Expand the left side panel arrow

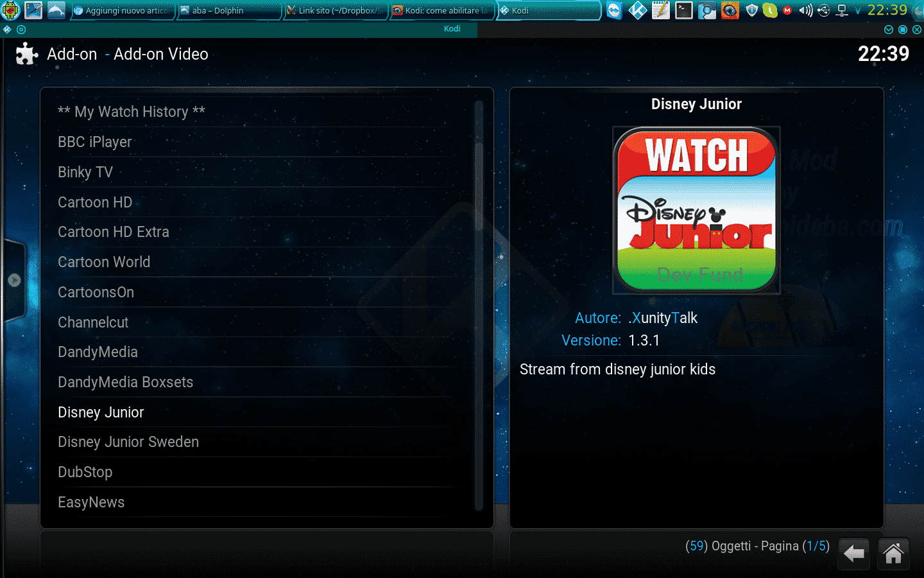[14, 281]
